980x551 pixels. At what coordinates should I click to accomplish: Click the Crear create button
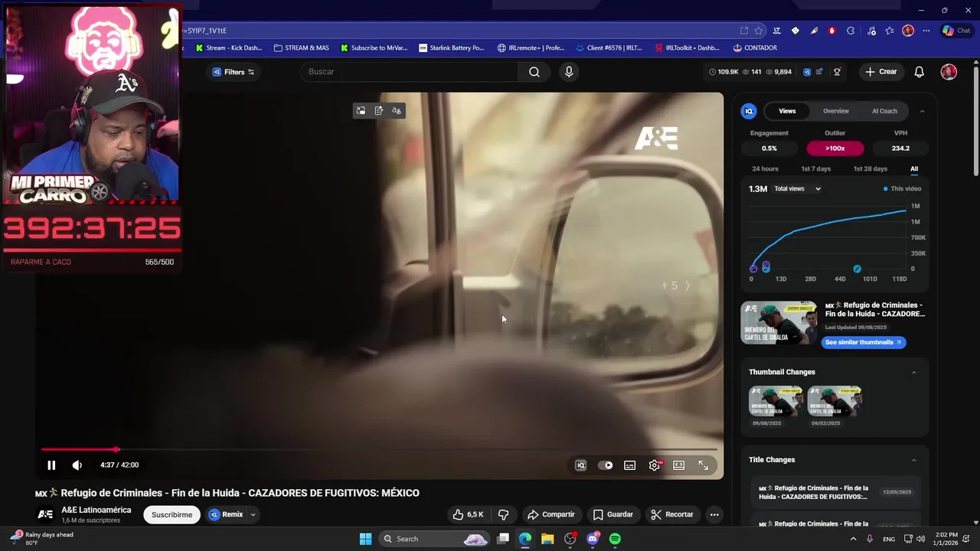click(x=881, y=72)
